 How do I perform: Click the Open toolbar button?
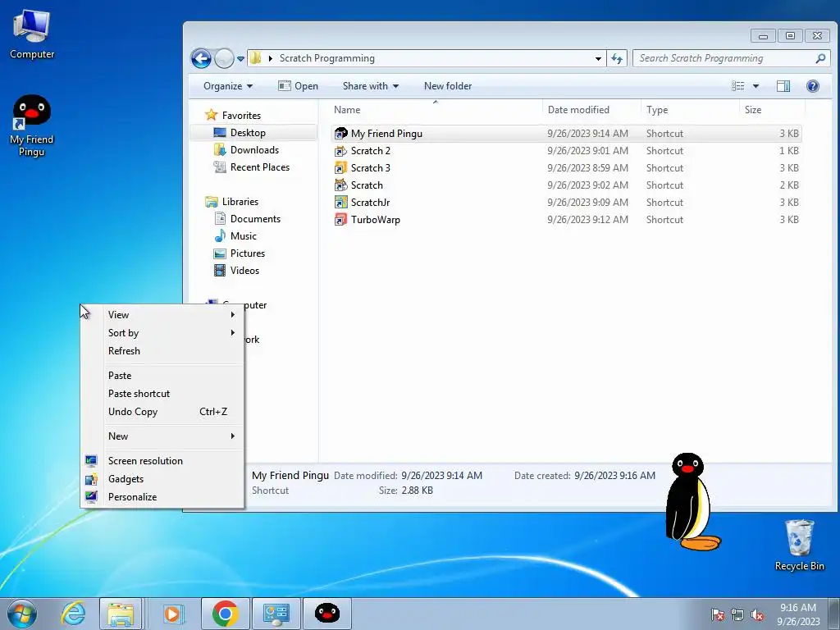(299, 86)
